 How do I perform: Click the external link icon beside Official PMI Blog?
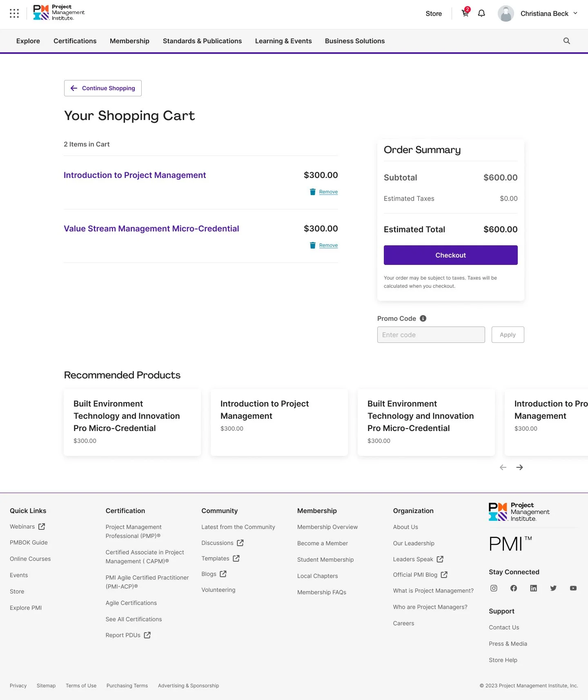pyautogui.click(x=444, y=575)
